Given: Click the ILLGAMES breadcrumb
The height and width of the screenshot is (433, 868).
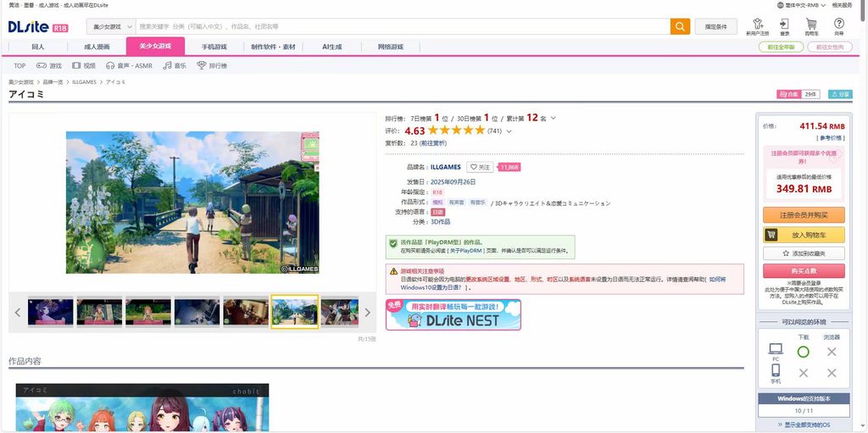Looking at the screenshot, I should pos(84,82).
